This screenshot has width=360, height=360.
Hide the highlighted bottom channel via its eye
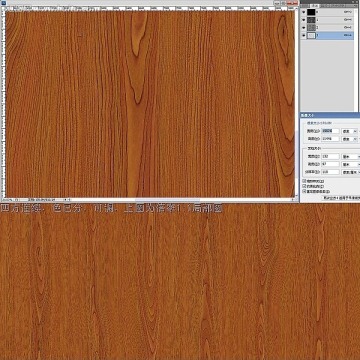pyautogui.click(x=303, y=35)
